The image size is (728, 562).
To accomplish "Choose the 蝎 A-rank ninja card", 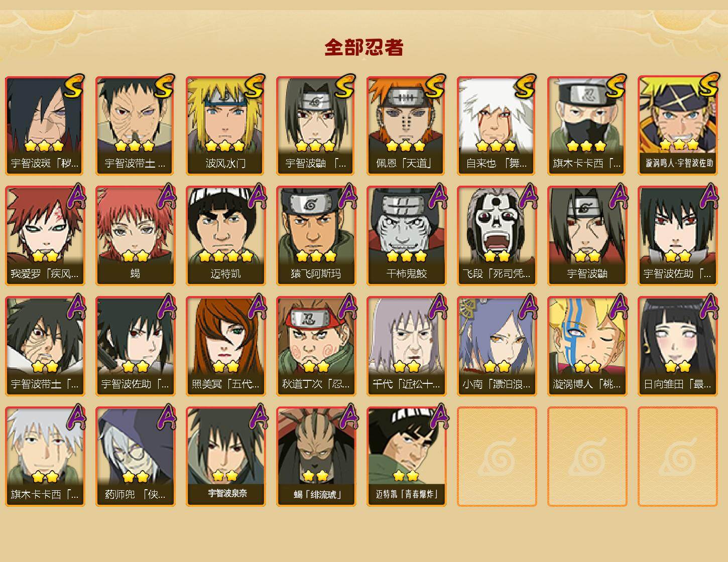I will (x=135, y=236).
